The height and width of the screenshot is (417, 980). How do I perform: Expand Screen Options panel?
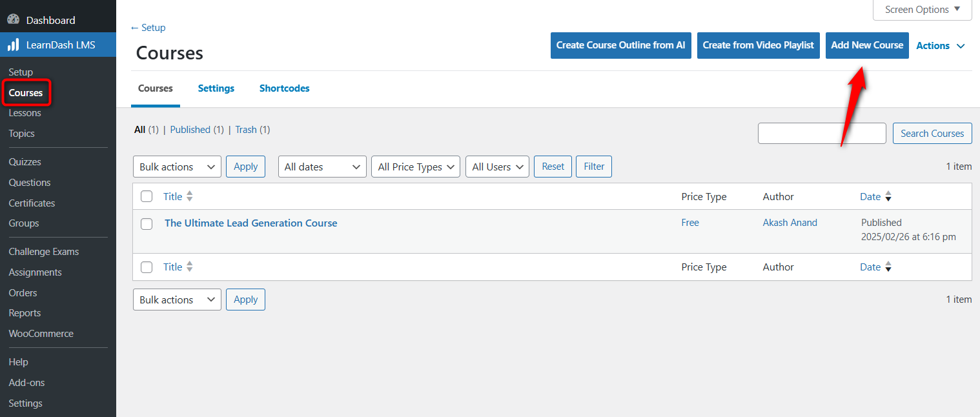tap(922, 9)
